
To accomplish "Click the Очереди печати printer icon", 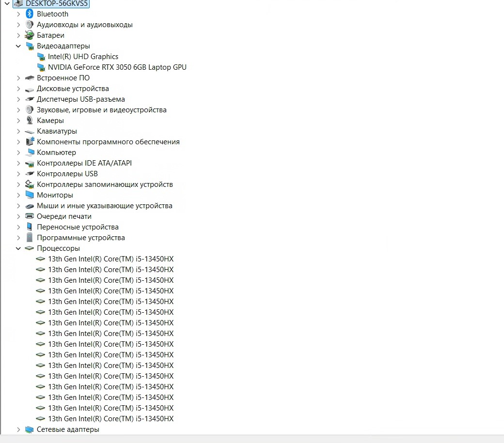I will (x=30, y=216).
